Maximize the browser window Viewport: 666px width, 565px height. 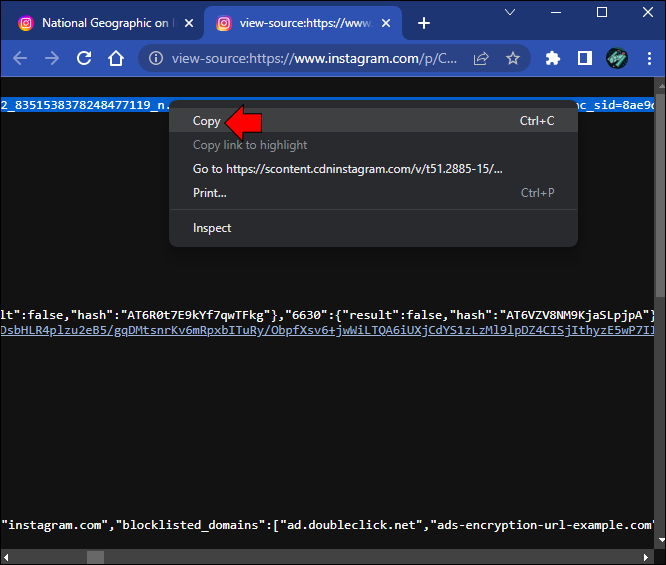point(602,12)
